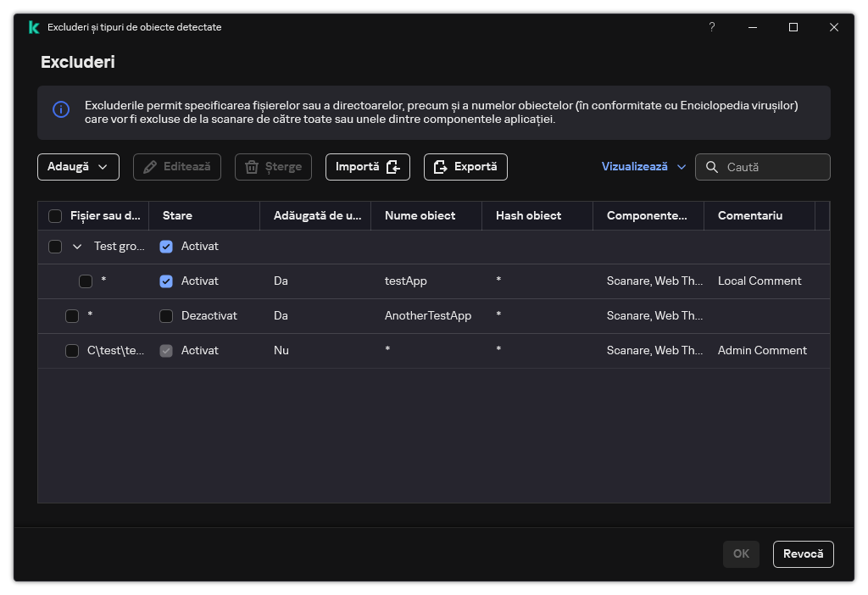Open the Adaugă dropdown
Screen dimensions: 868x595
pos(78,167)
